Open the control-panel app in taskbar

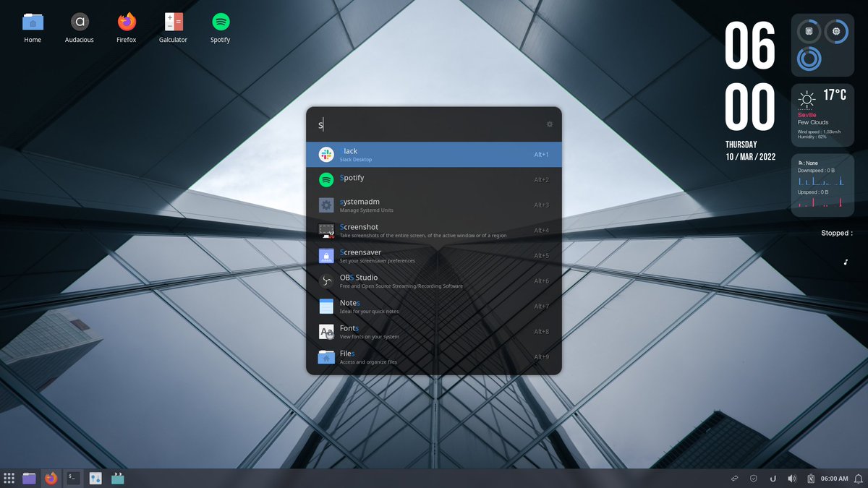(x=95, y=478)
